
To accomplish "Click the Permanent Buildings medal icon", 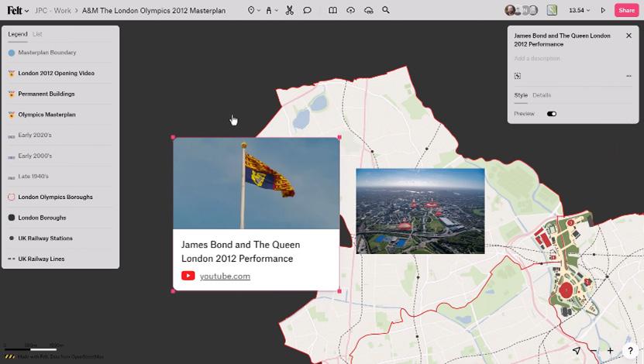I will (x=12, y=94).
